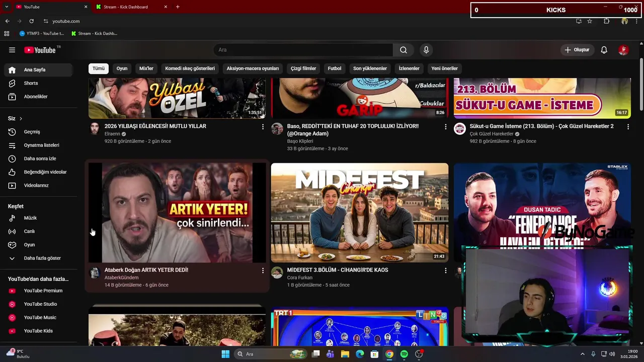Open the browser tab search dropdown
This screenshot has width=644, height=362.
click(7, 7)
